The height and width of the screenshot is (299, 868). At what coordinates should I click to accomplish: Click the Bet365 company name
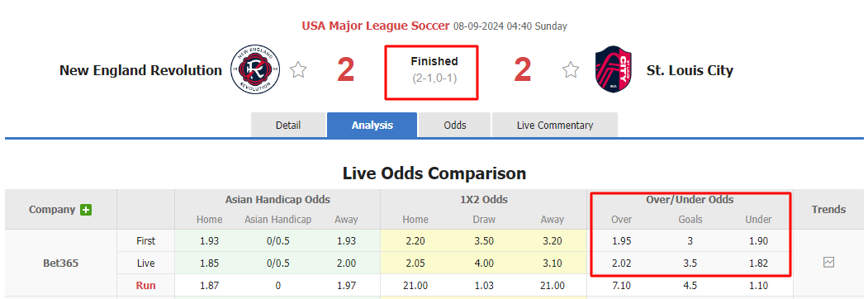point(61,263)
